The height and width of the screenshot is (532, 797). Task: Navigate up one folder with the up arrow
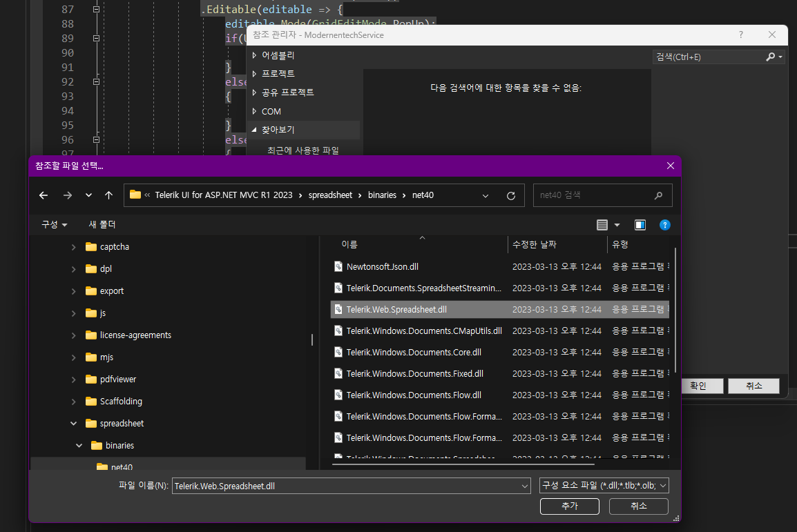click(108, 195)
